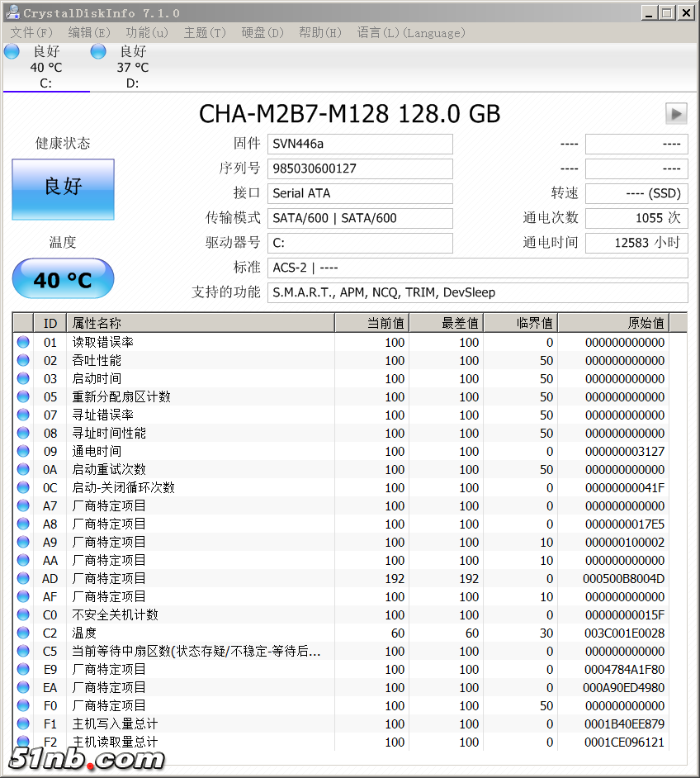700x778 pixels.
Task: Click status orb for attribute 09 通电时间
Action: coord(23,451)
